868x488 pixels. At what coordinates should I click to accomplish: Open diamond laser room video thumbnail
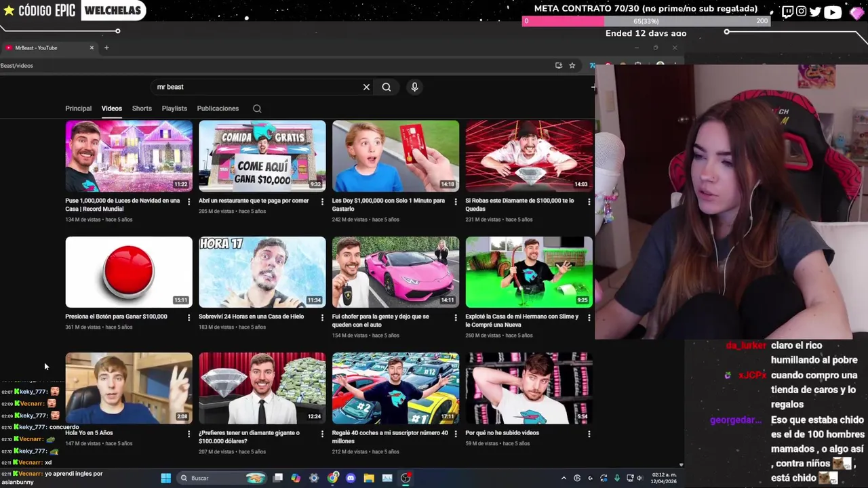(529, 156)
